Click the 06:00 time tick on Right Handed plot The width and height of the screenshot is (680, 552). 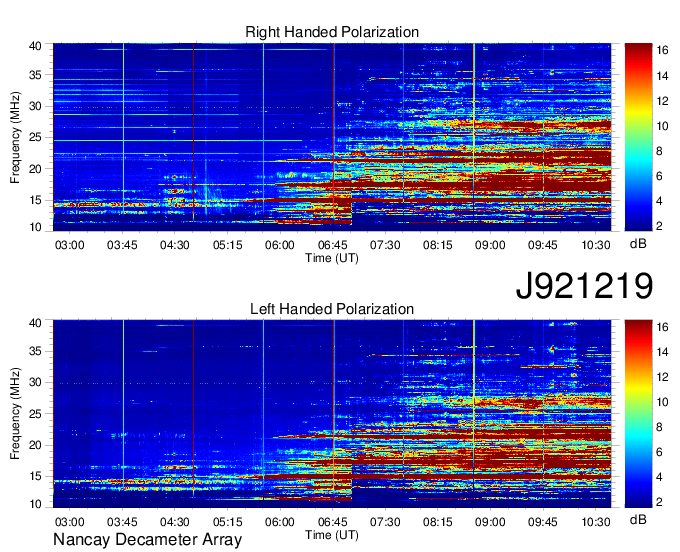280,245
